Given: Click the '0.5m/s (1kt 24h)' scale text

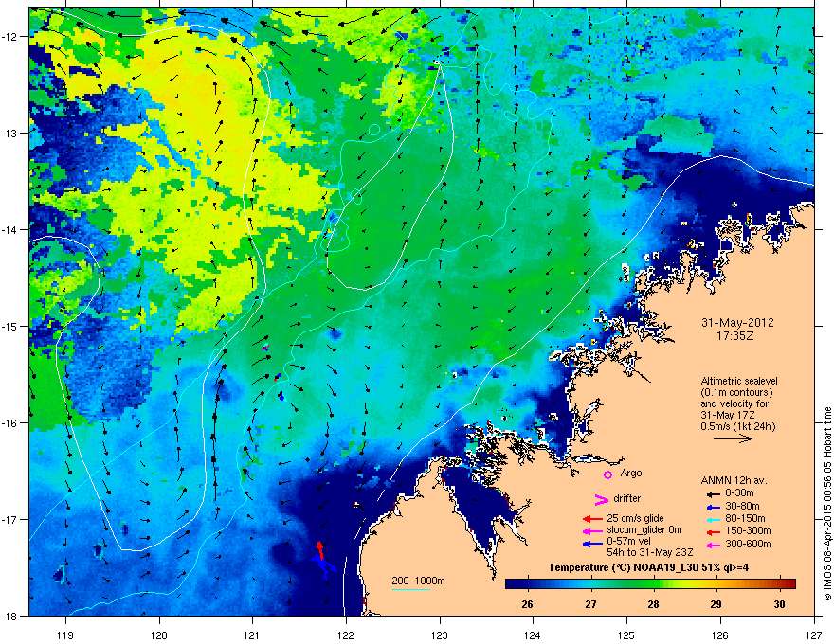Looking at the screenshot, I should coord(737,427).
